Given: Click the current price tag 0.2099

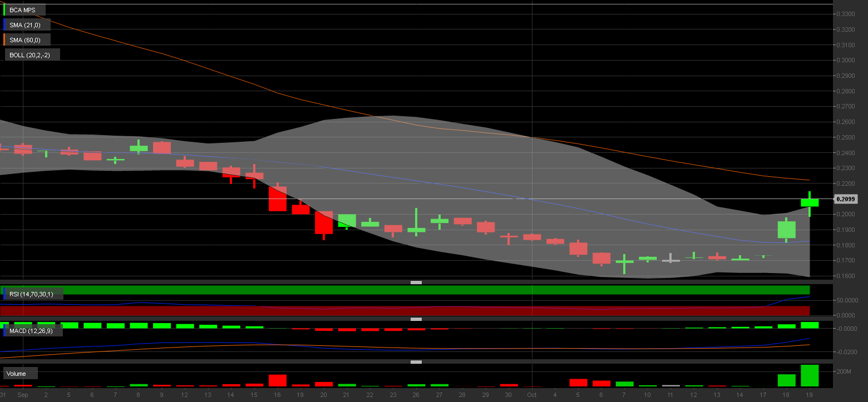Looking at the screenshot, I should tap(846, 198).
